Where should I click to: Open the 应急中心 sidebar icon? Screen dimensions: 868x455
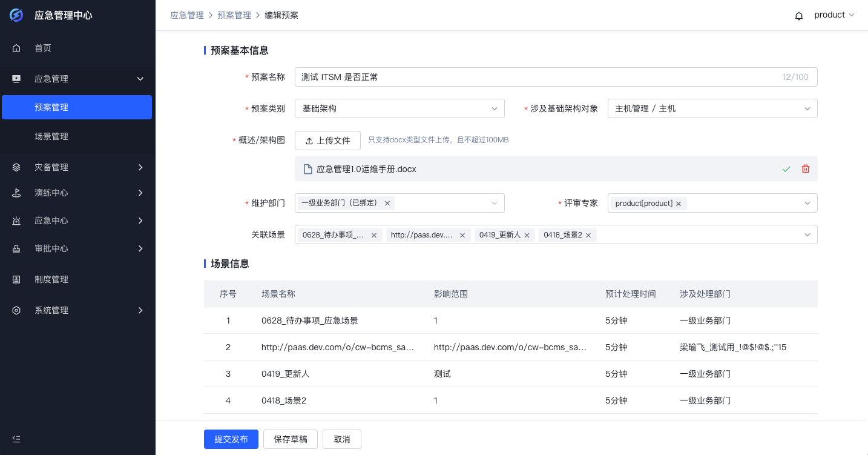(x=16, y=221)
